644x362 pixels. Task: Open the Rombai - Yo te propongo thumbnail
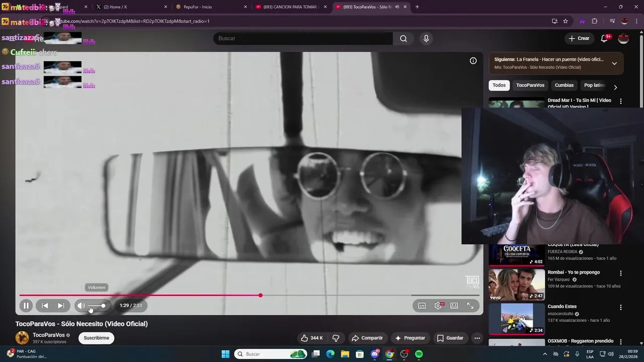517,285
